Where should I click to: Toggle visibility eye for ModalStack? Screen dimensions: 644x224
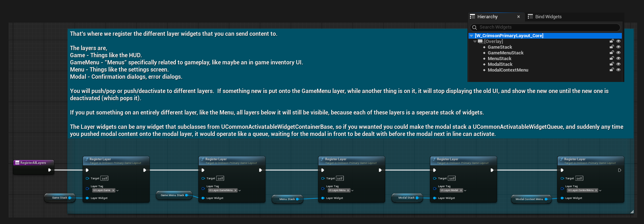[618, 64]
